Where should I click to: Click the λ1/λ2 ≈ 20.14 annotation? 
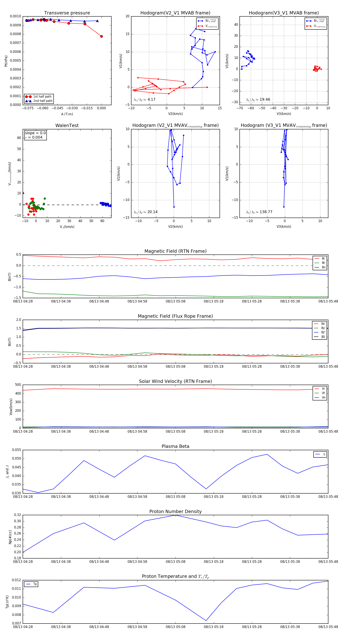pos(145,212)
